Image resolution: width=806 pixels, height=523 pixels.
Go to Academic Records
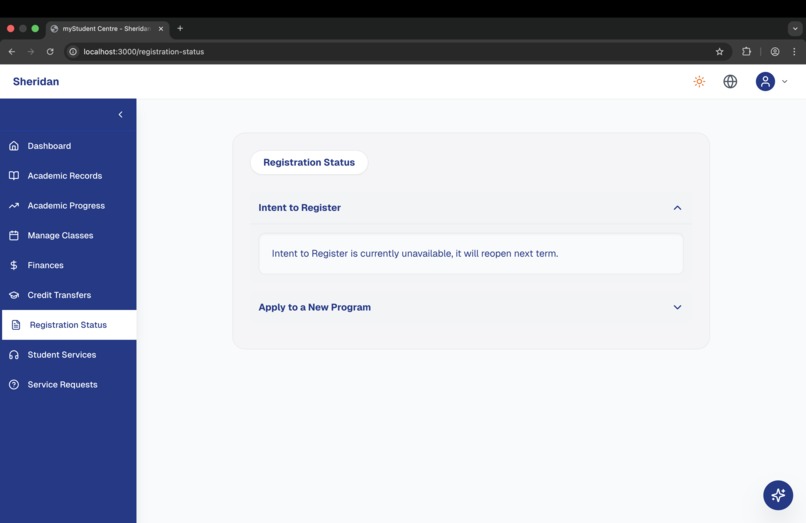[x=68, y=176]
